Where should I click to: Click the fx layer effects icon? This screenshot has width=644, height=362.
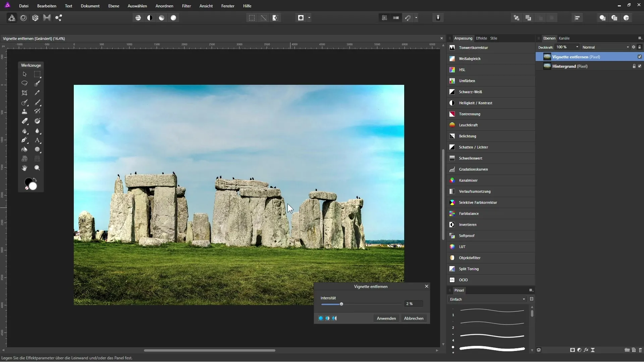tap(586, 350)
